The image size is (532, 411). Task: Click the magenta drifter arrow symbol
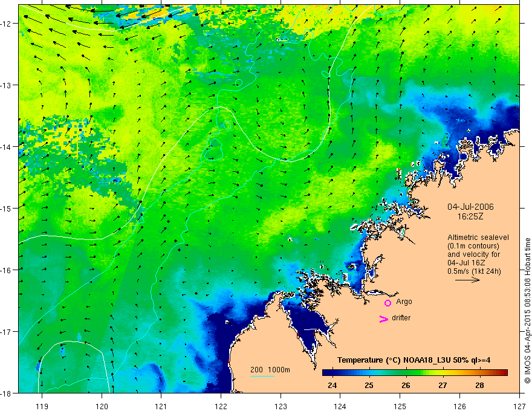(384, 319)
